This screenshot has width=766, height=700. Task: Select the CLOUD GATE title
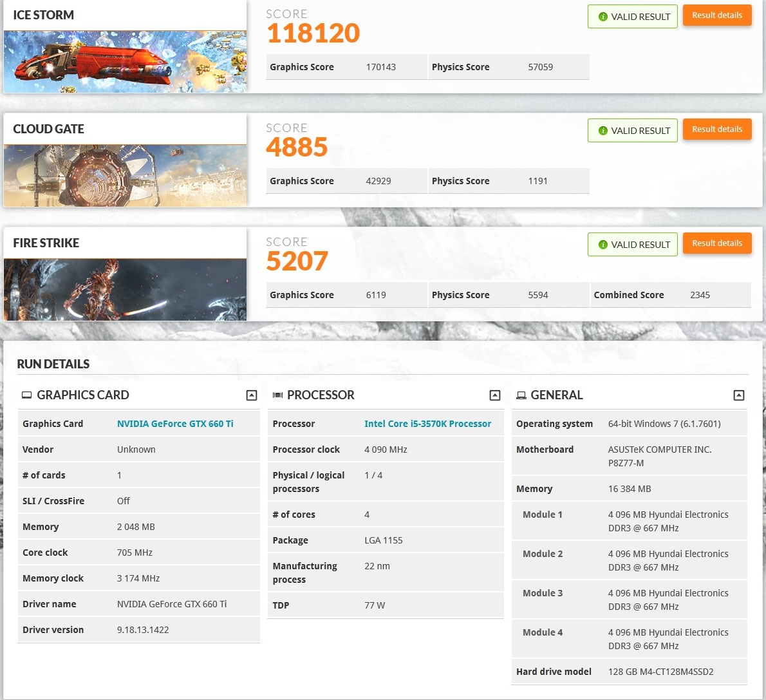coord(48,129)
